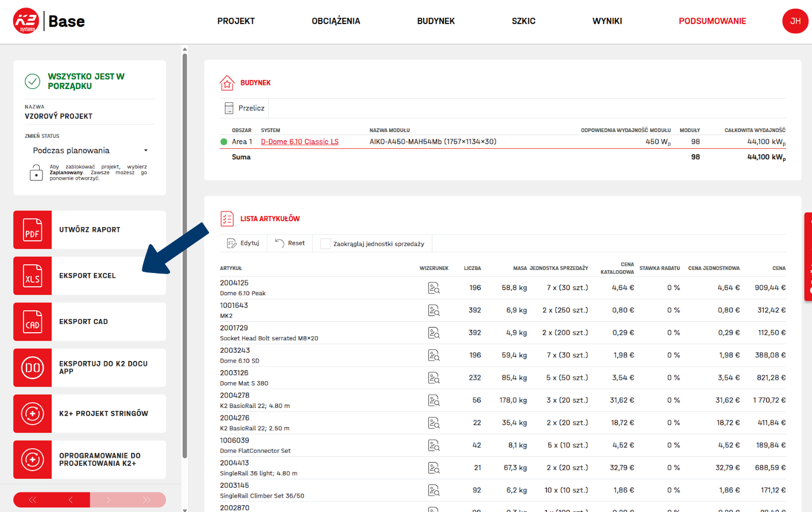
Task: Open image preview for article 2004125
Action: click(434, 288)
